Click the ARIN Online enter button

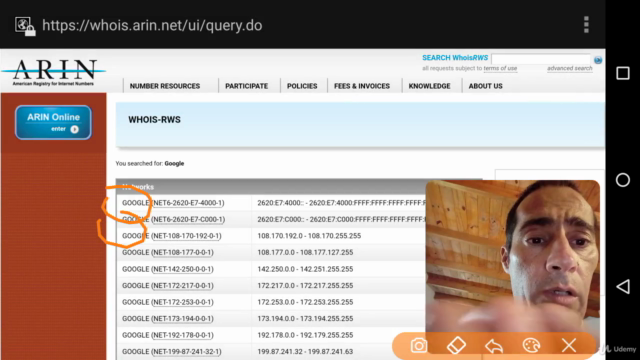[53, 122]
